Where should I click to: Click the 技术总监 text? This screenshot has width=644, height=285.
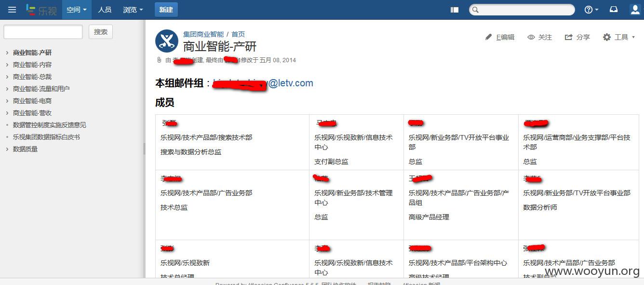[174, 207]
